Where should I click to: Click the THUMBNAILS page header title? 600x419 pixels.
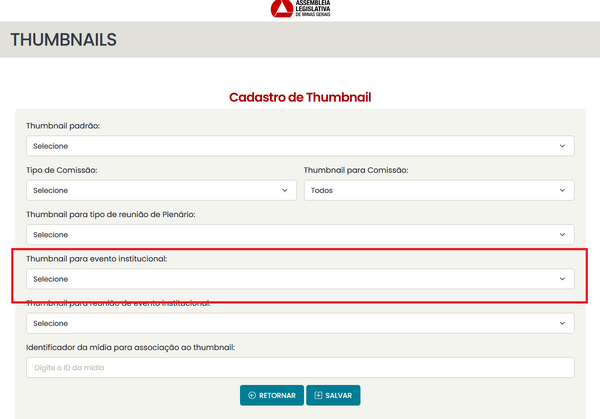(64, 40)
